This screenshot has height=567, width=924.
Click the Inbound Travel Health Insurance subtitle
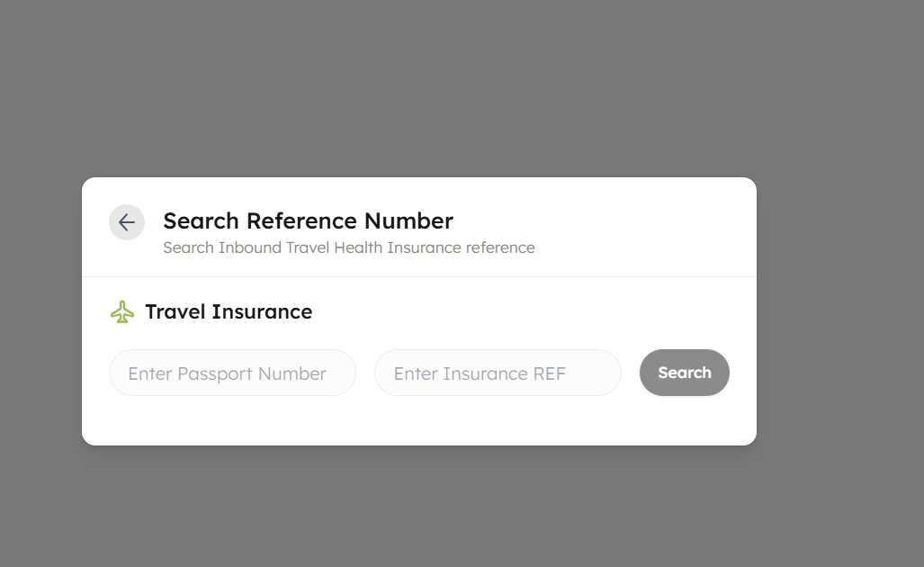(349, 247)
